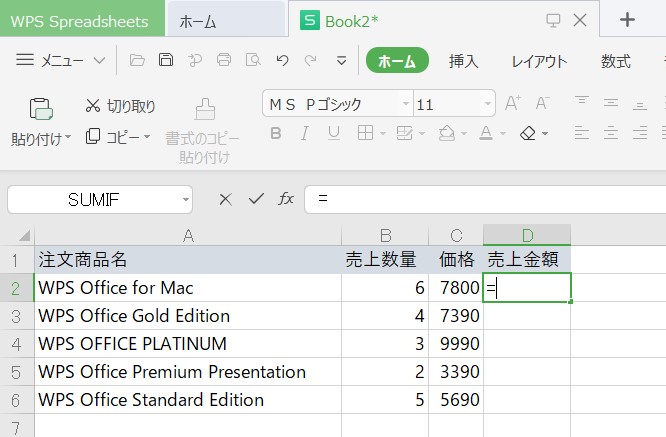Click the コピー copy button
The height and width of the screenshot is (437, 666).
[x=113, y=137]
